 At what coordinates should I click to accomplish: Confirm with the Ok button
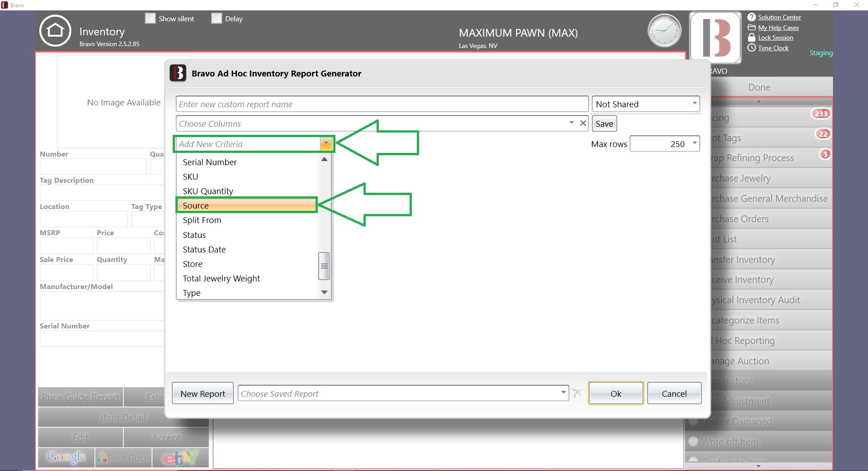pos(616,393)
